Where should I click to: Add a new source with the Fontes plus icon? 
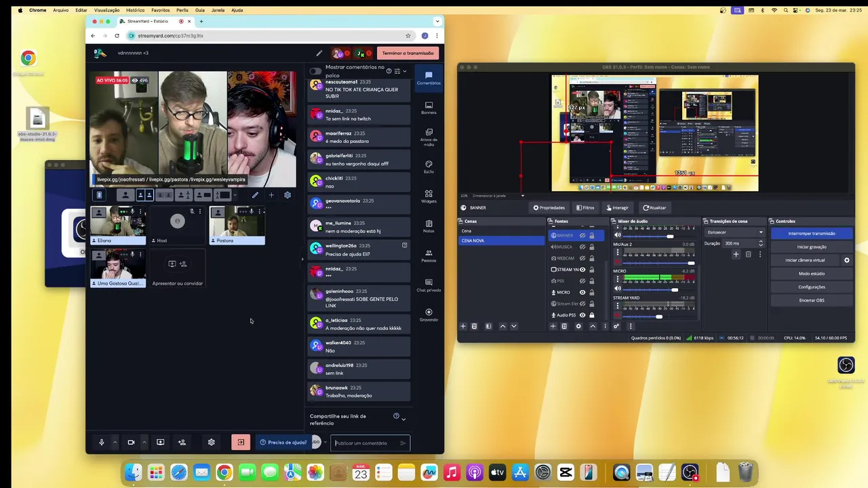(x=553, y=326)
